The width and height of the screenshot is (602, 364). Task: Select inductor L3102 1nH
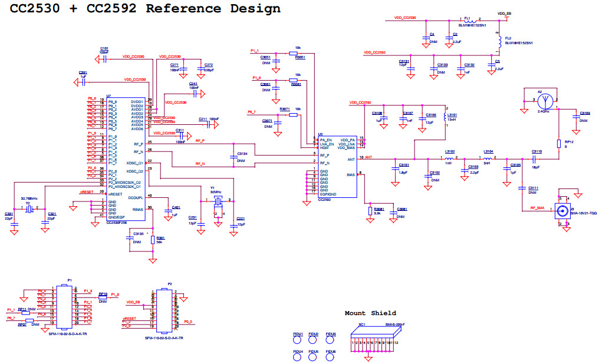coord(449,160)
